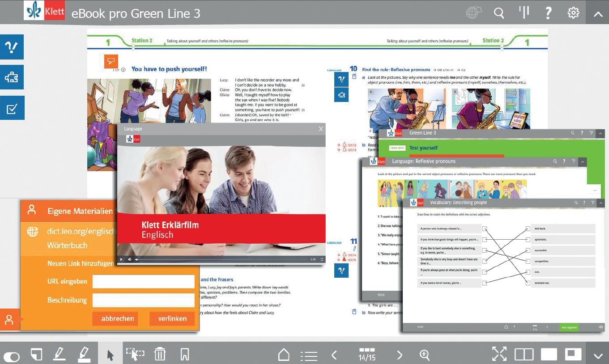Screen dimensions: 609x364
Task: Search in the Green Line 3 test window
Action: [573, 133]
